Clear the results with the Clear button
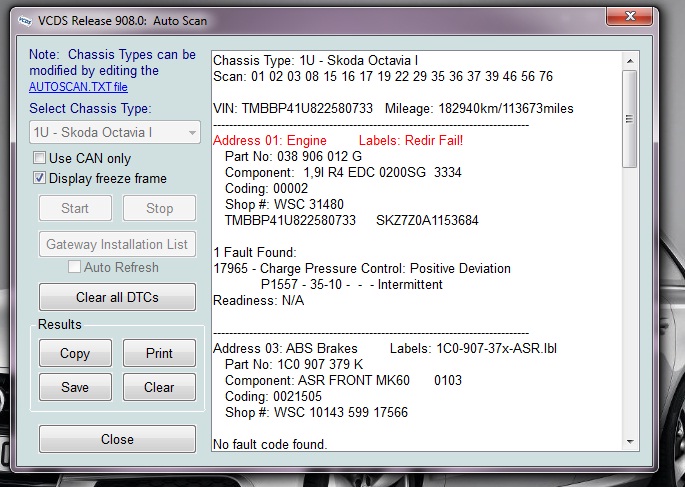The image size is (685, 487). click(159, 387)
